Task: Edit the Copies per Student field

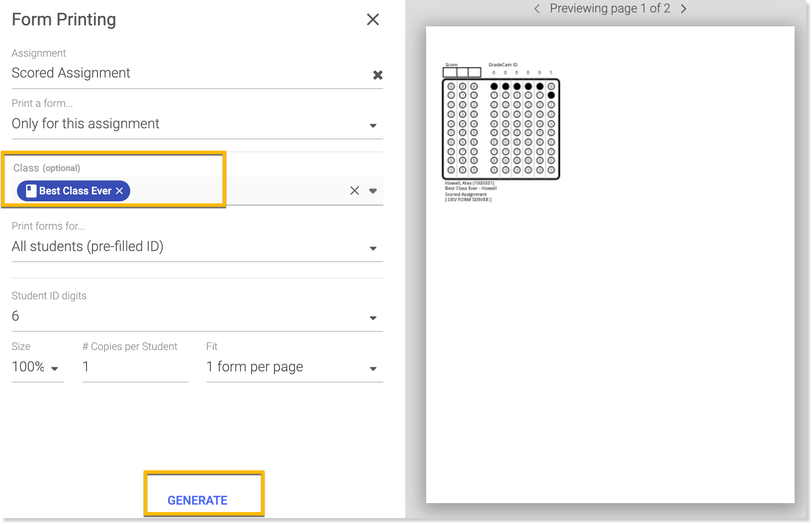Action: coord(135,367)
